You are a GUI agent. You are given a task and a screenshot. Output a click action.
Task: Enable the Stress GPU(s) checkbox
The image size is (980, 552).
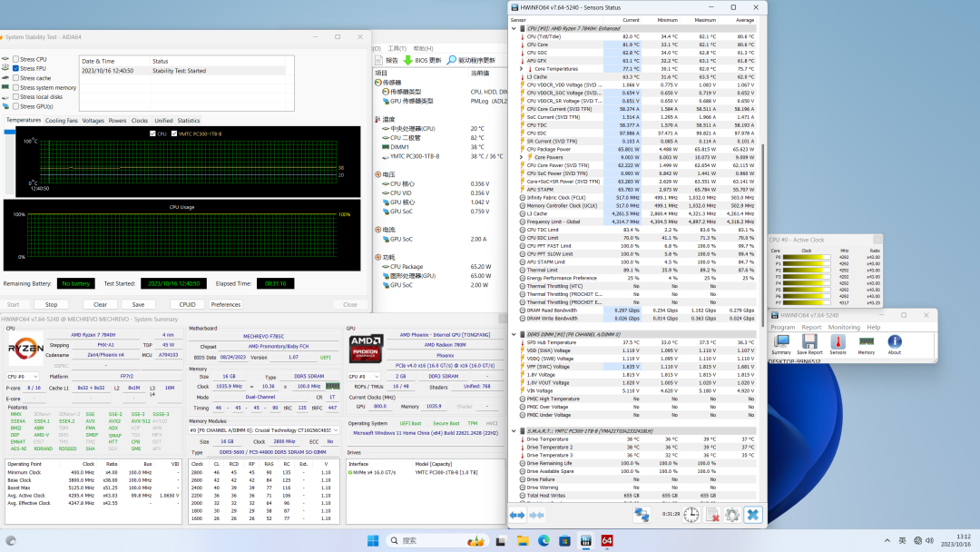click(x=16, y=106)
